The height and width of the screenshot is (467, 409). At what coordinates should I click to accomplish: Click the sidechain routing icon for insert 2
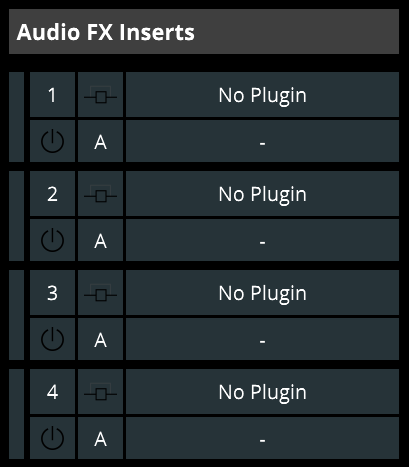click(x=100, y=194)
